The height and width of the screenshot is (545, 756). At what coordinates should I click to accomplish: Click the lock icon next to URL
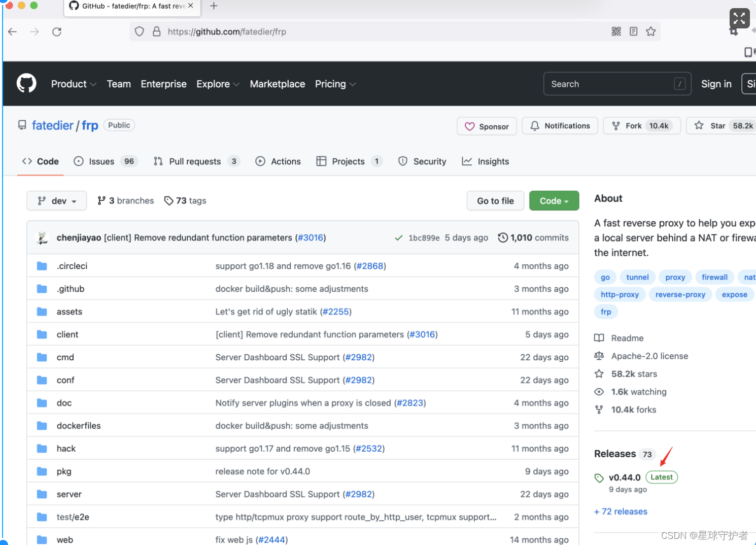click(157, 31)
